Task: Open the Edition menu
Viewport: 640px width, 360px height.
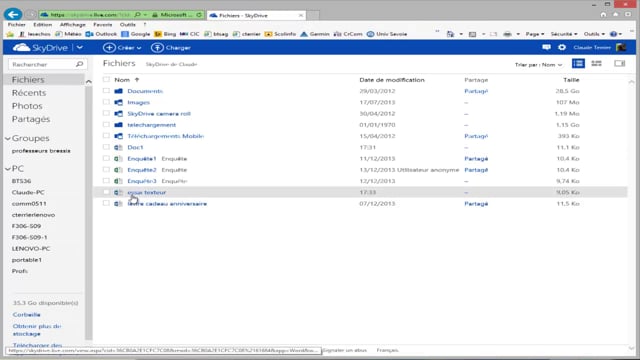Action: tap(42, 24)
